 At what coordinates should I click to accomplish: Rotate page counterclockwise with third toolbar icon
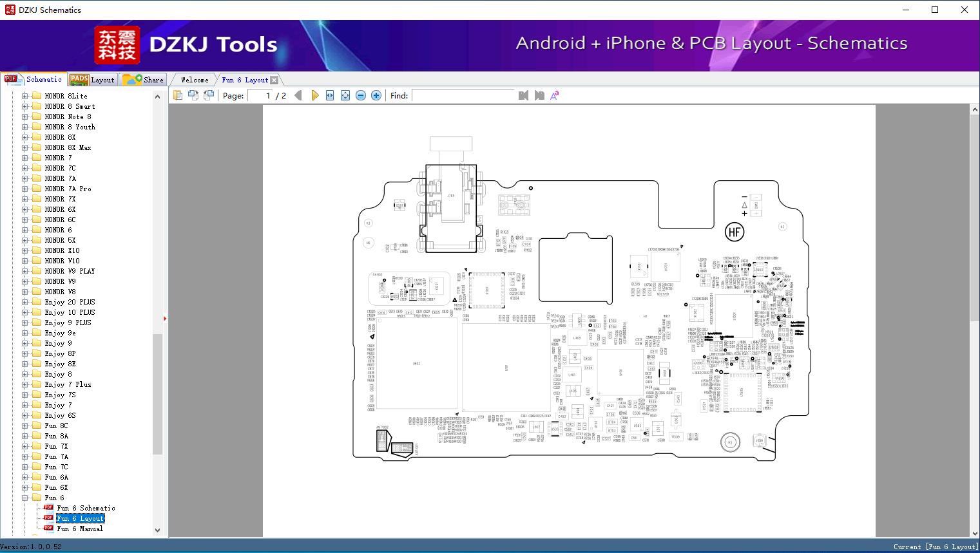coord(208,95)
